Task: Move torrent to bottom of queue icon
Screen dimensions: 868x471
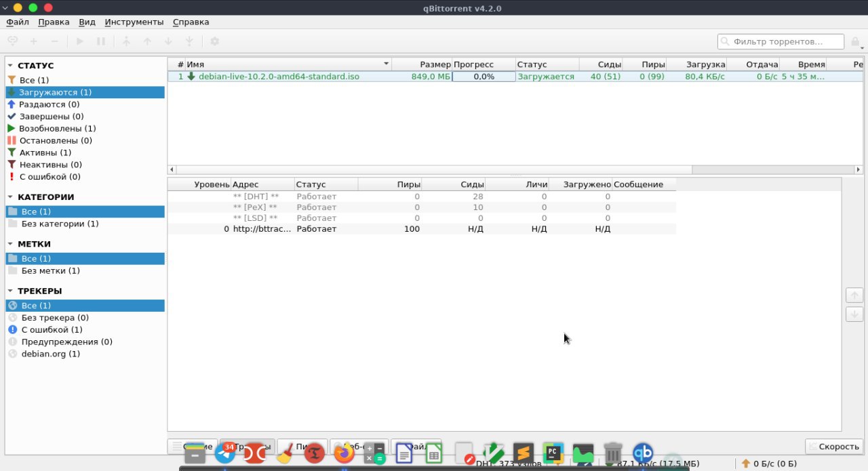Action: (189, 41)
